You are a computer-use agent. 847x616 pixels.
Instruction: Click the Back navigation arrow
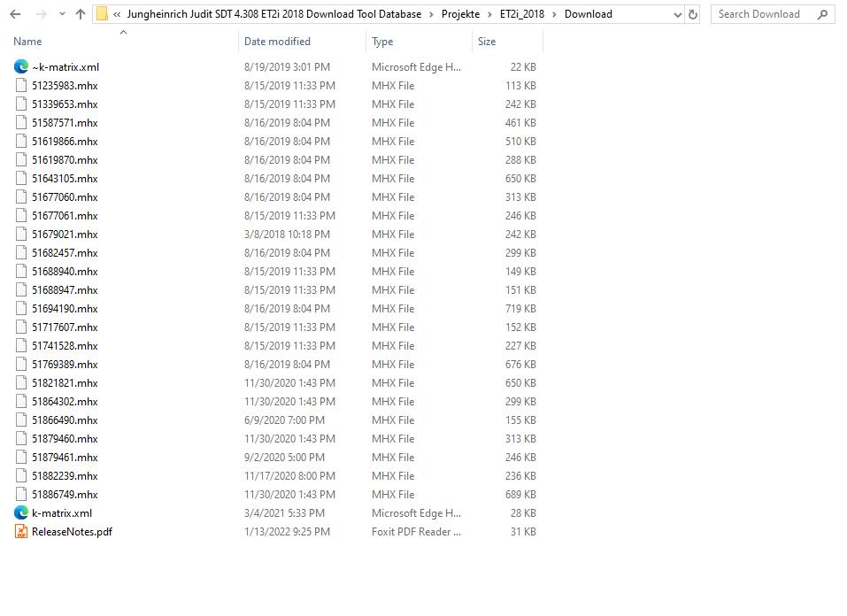coord(15,14)
